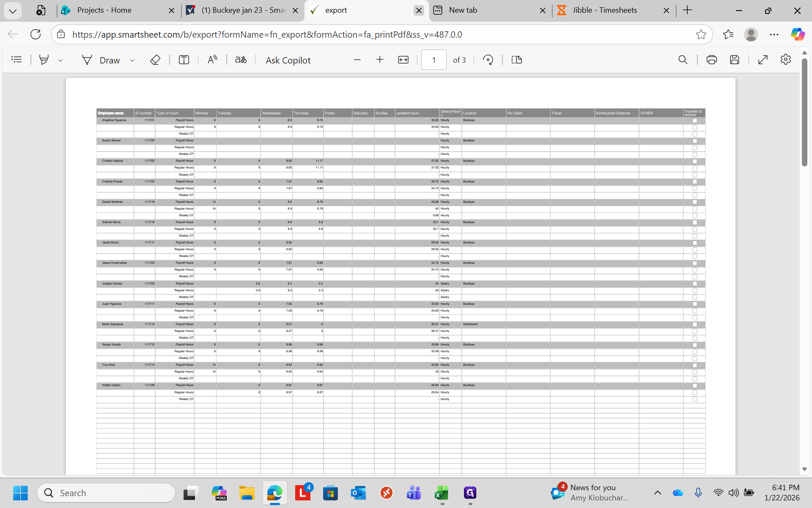Screen dimensions: 812x508
Task: Tick Walter Castro's Transfer to archive checkbox
Action: (694, 386)
